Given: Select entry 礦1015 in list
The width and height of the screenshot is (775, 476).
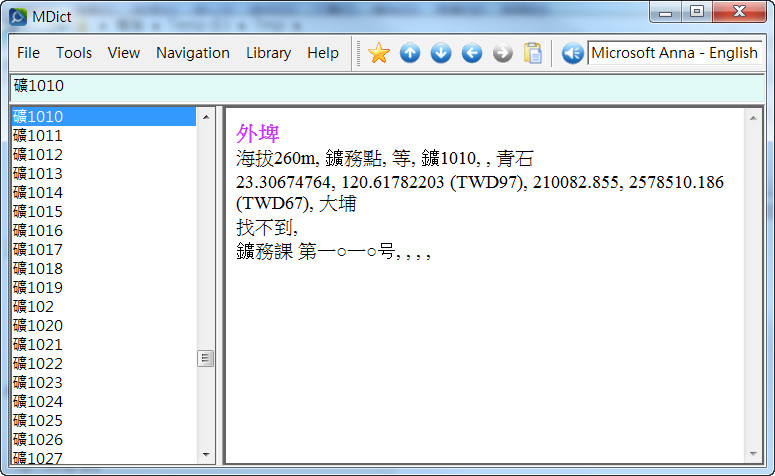Looking at the screenshot, I should point(104,212).
